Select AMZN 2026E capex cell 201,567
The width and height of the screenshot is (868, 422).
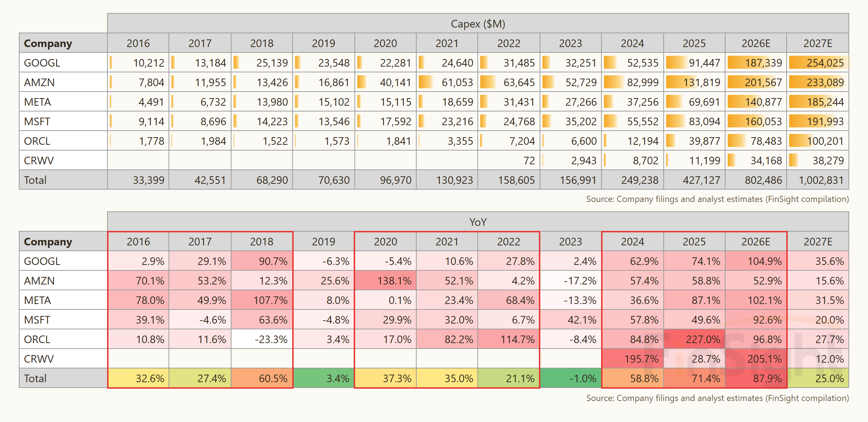click(x=756, y=82)
